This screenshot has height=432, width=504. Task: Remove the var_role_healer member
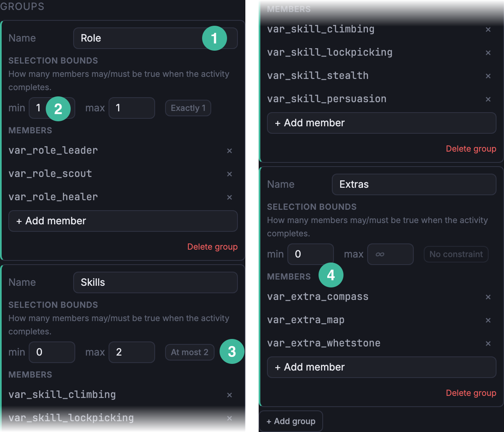tap(230, 197)
